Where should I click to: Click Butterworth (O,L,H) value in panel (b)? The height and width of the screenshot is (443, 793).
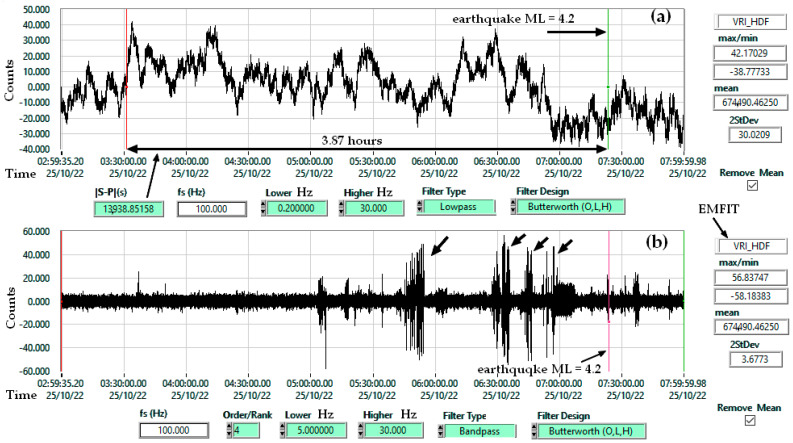[x=591, y=431]
